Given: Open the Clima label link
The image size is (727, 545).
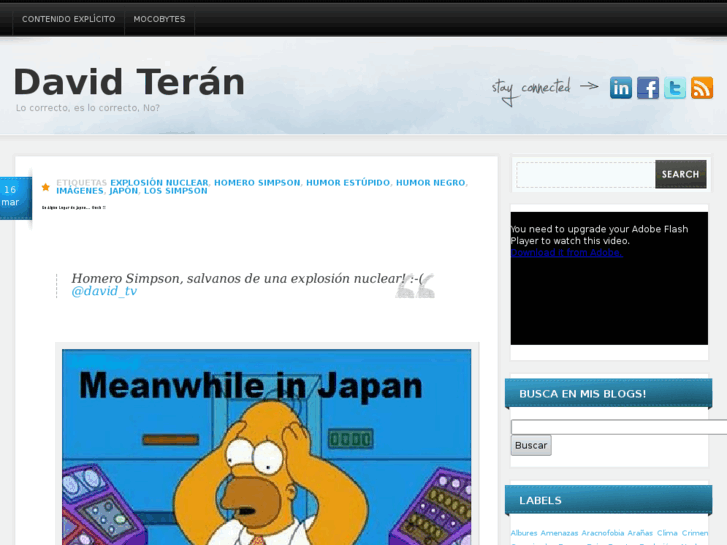Looking at the screenshot, I should [x=667, y=533].
